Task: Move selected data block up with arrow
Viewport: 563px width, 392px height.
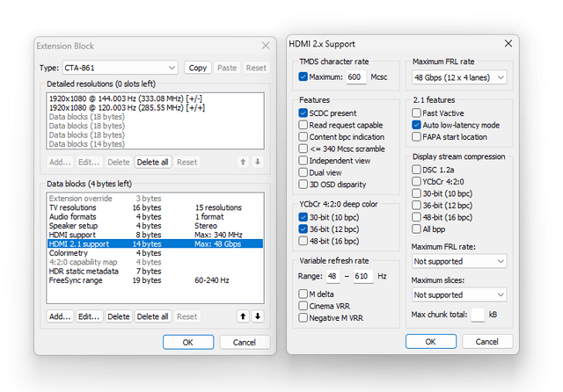Action: pos(243,316)
